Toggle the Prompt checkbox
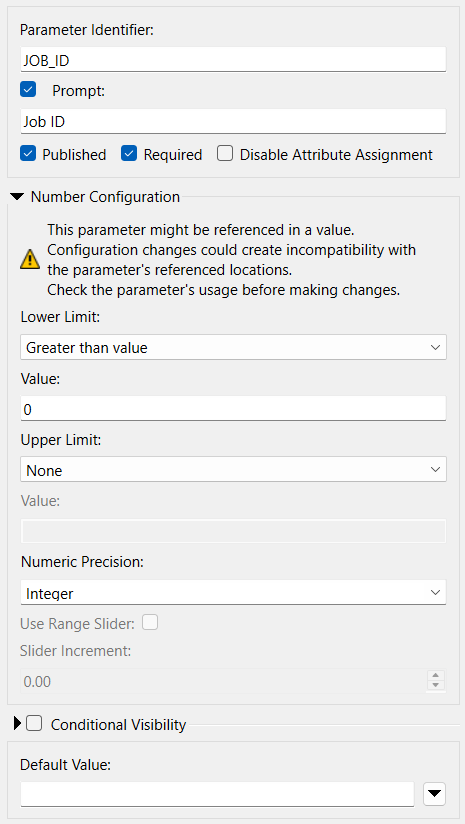The width and height of the screenshot is (465, 824). 28,89
